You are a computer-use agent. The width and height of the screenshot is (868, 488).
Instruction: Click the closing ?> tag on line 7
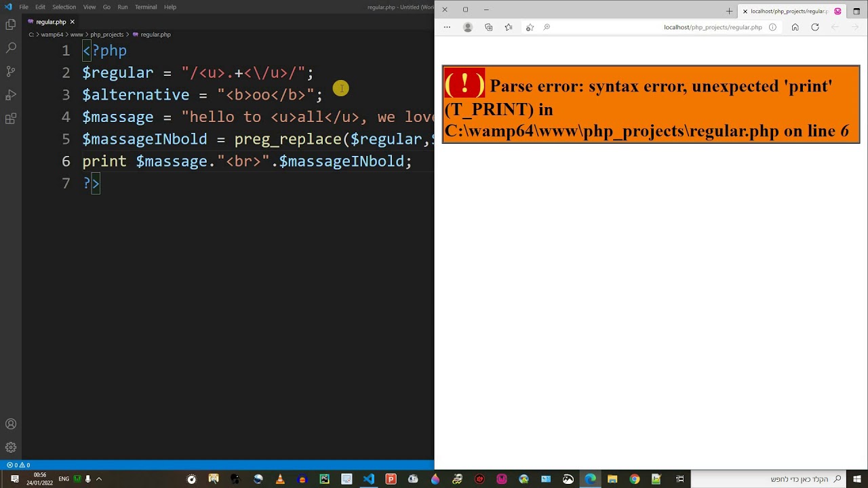[x=92, y=183]
